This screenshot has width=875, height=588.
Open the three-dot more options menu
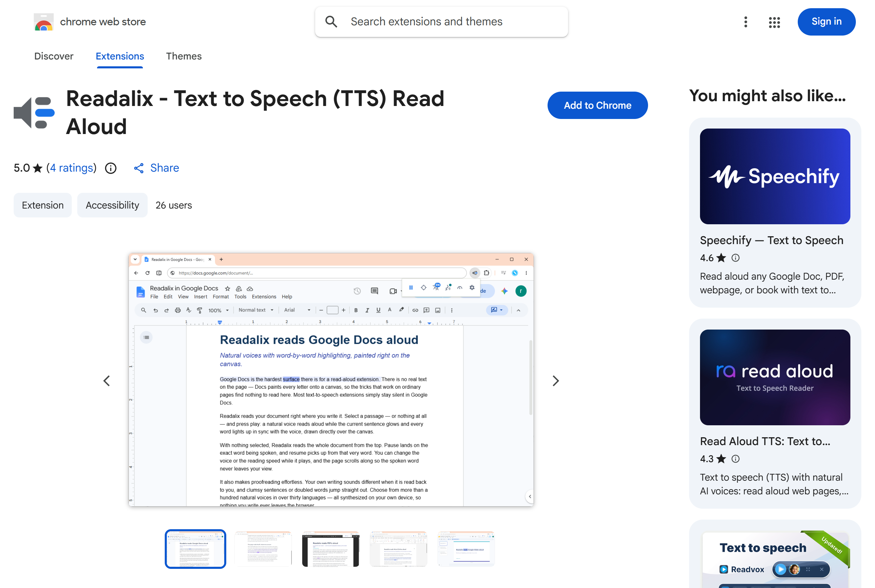click(x=745, y=22)
